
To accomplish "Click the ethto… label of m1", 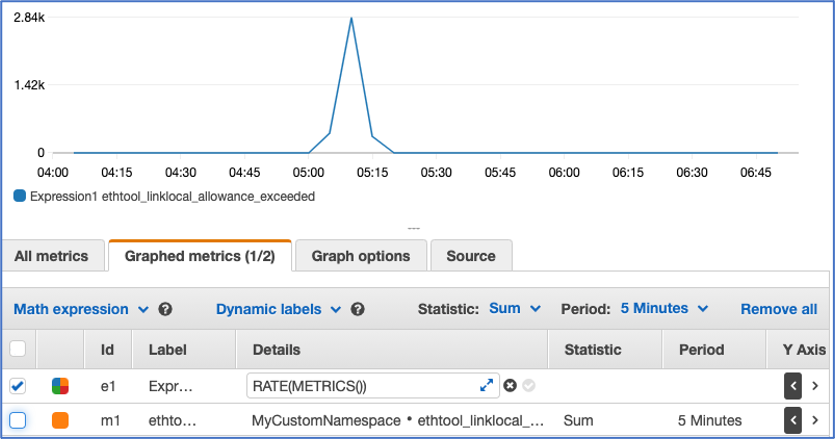I will pos(173,421).
